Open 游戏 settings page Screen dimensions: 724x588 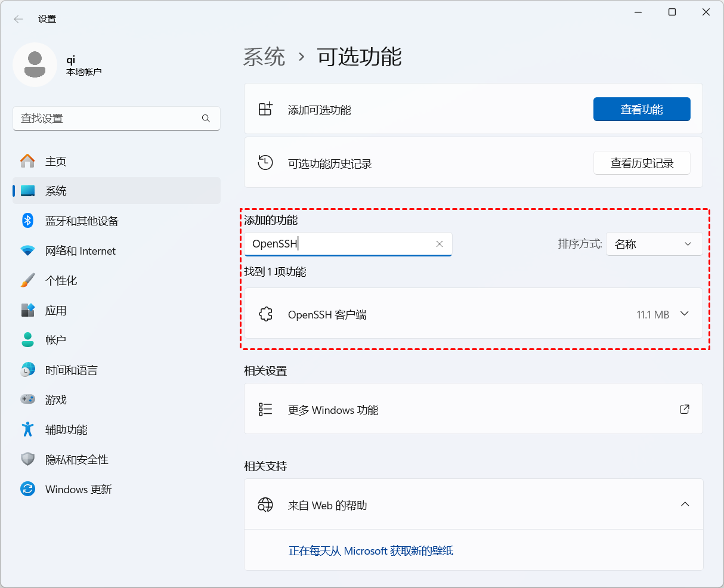[116, 400]
